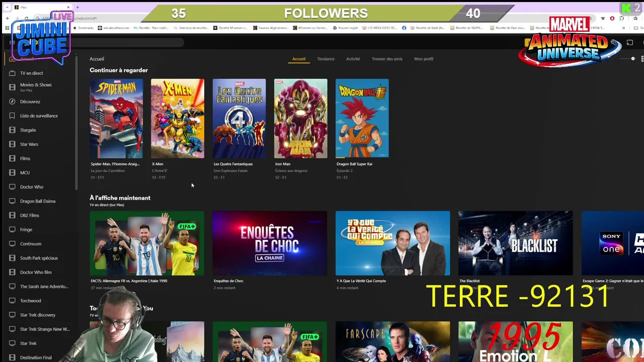Image resolution: width=644 pixels, height=362 pixels.
Task: Open The Sarah Jane Adventu... library
Action: 44,287
